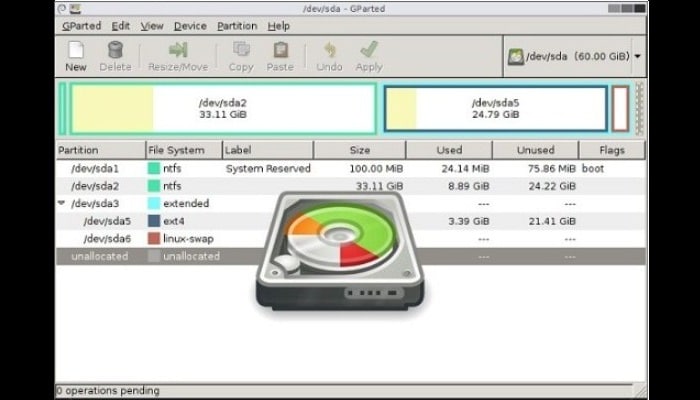Select the /dev/sda2 partition row
The width and height of the screenshot is (700, 400).
click(x=350, y=186)
